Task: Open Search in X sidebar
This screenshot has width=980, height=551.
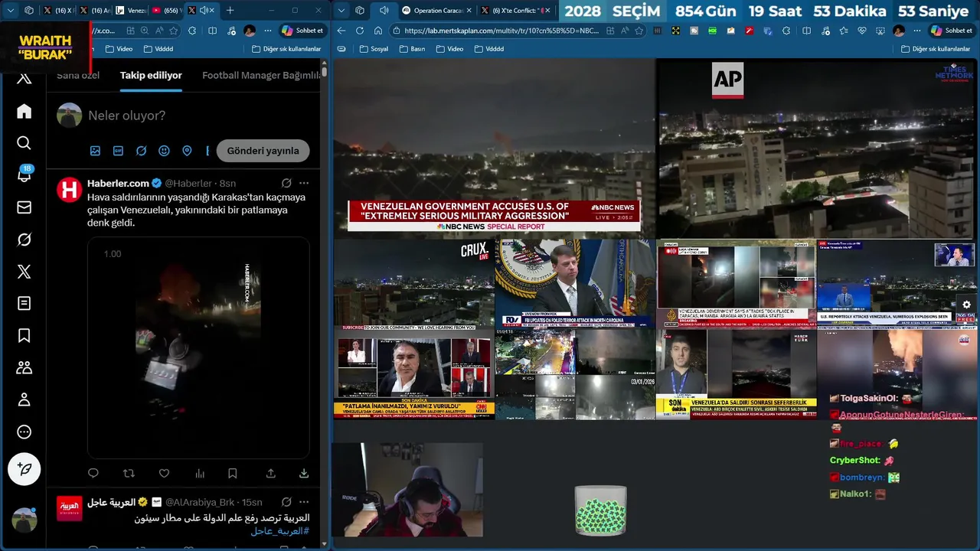Action: tap(24, 143)
